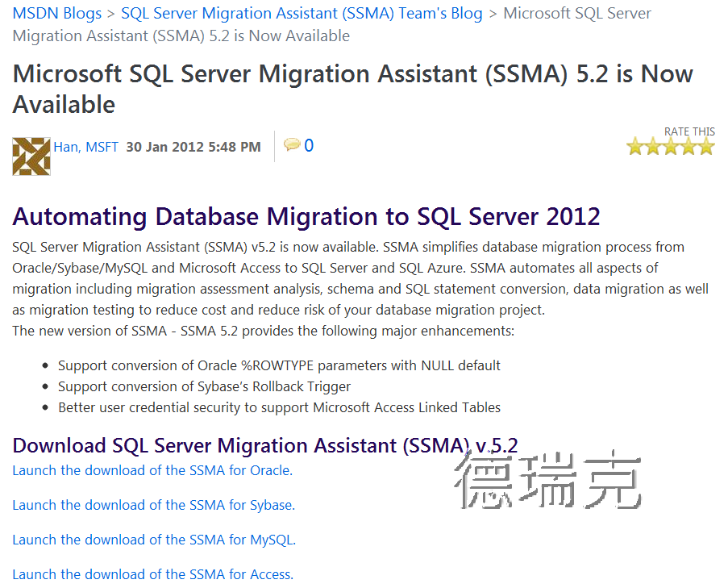Click the post timestamp 30 Jan 2012
Image resolution: width=728 pixels, height=588 pixels.
click(x=193, y=147)
